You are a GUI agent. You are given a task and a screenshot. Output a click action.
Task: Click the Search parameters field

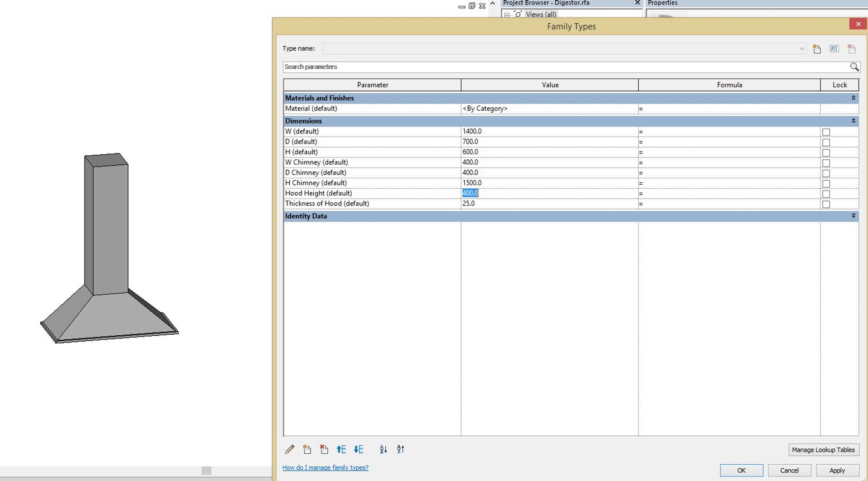pos(565,67)
